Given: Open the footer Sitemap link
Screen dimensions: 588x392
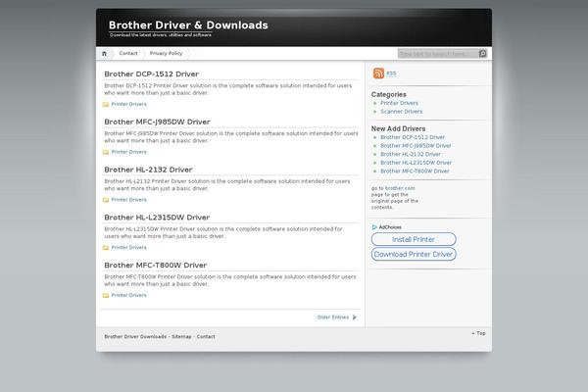Looking at the screenshot, I should point(181,336).
